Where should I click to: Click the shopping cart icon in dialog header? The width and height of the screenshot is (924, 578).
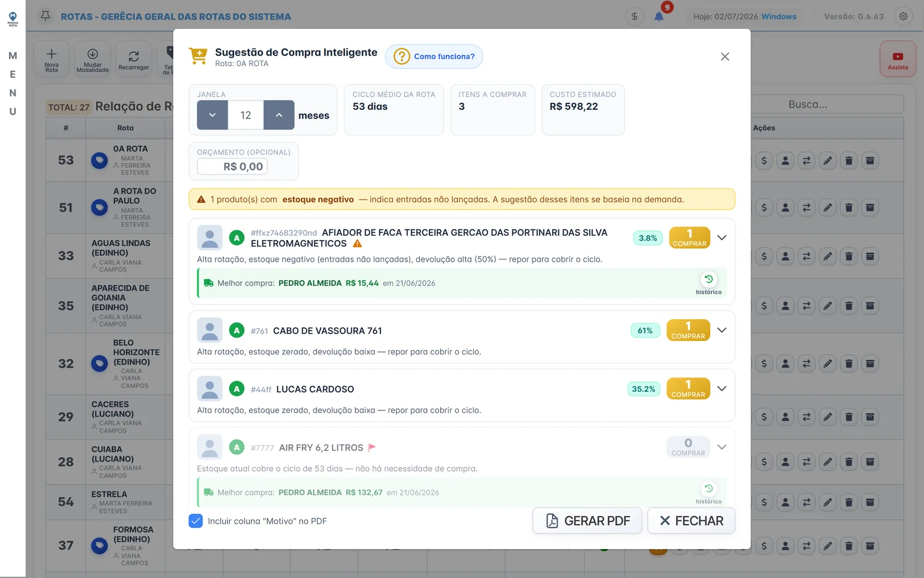[x=198, y=56]
